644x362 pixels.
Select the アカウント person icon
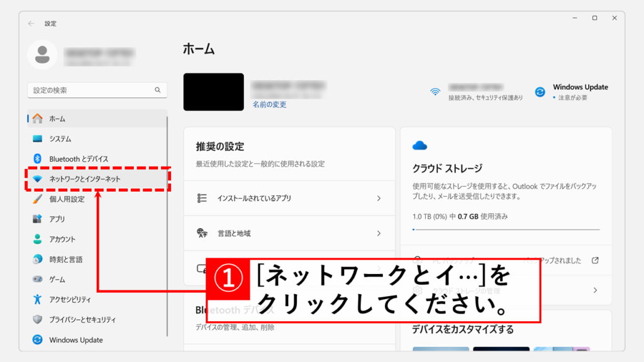(x=38, y=239)
